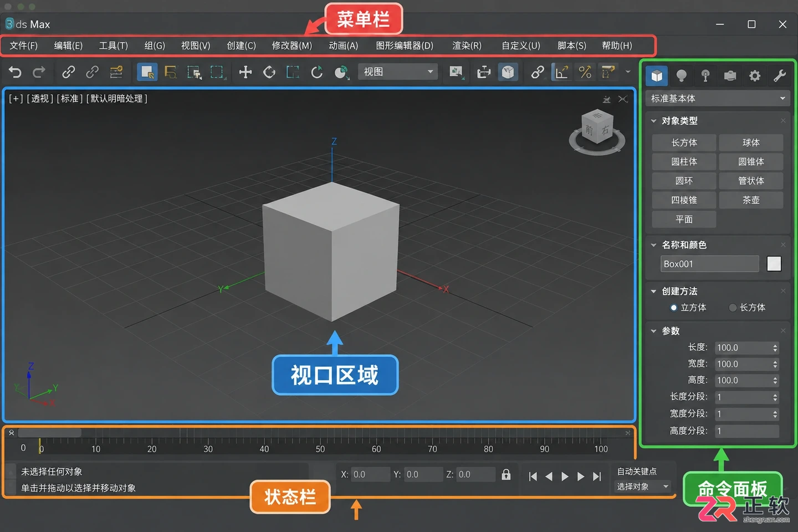Open the 帮助(H) menu
Image resolution: width=798 pixels, height=532 pixels.
[617, 45]
